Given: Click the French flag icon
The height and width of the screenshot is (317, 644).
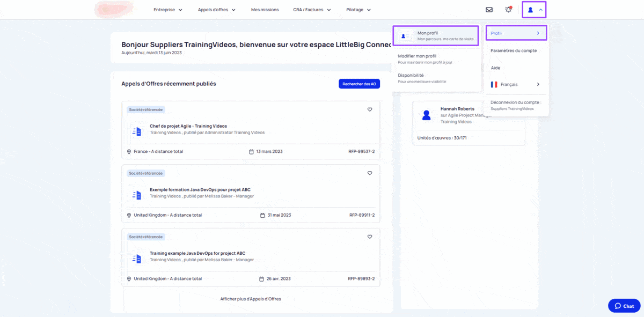Looking at the screenshot, I should pyautogui.click(x=494, y=84).
